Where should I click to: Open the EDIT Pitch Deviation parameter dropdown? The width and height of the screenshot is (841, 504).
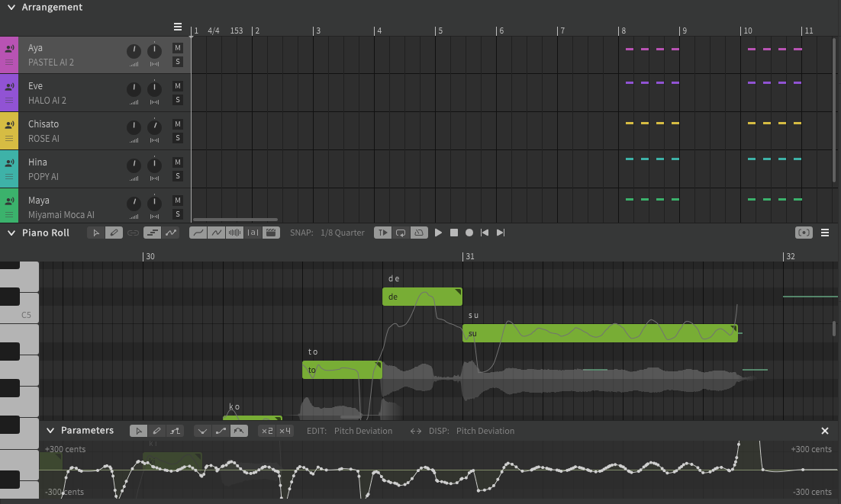point(363,431)
